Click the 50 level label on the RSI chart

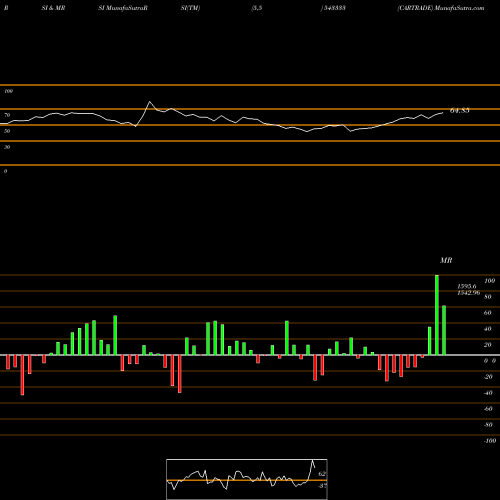(x=7, y=131)
